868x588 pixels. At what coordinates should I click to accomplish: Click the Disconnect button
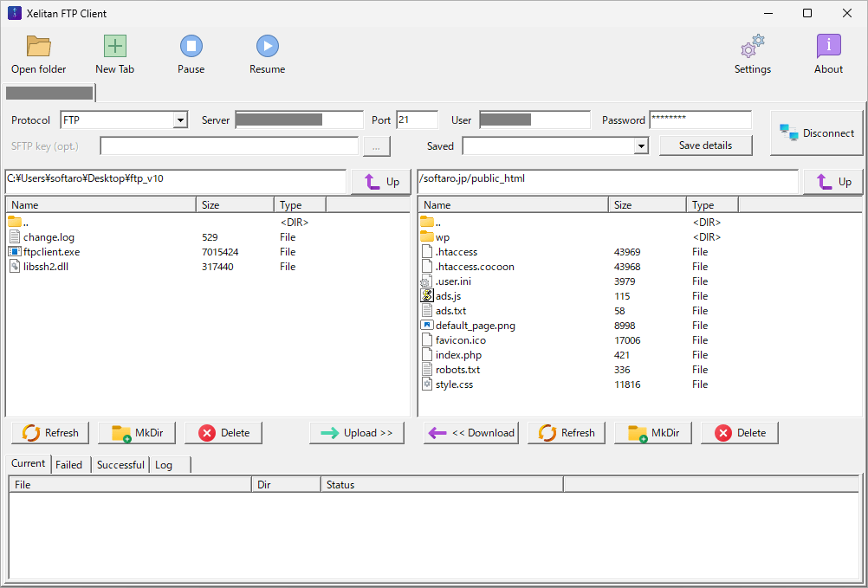tap(817, 132)
